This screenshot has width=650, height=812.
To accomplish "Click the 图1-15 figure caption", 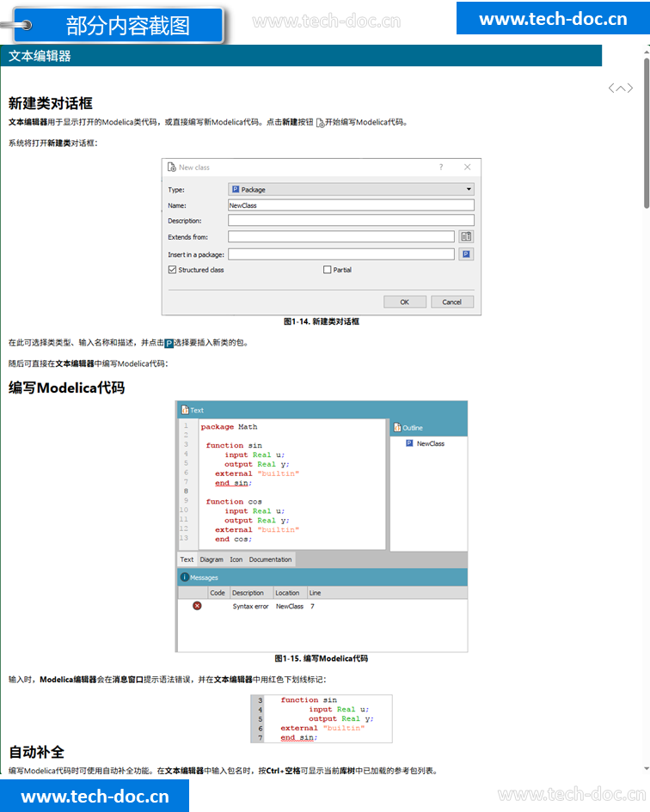I will 322,659.
